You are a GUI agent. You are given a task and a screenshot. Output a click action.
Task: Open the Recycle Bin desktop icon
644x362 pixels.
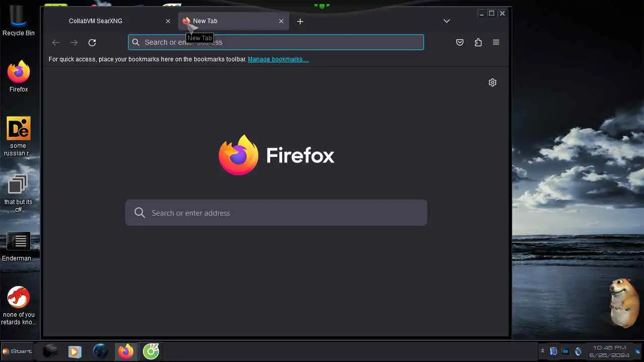(x=19, y=21)
